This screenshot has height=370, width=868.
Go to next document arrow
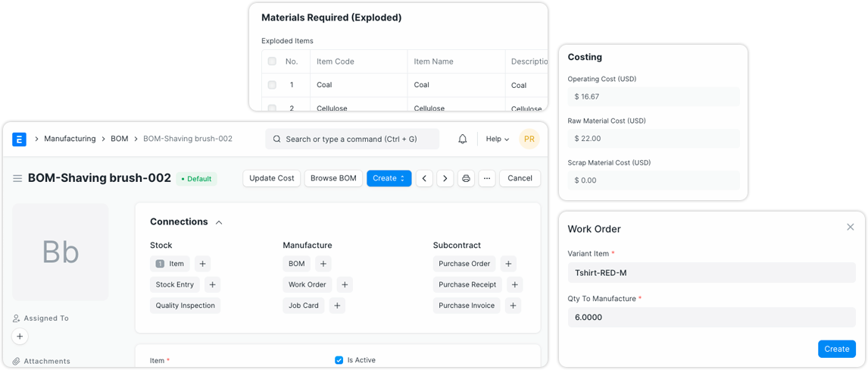tap(445, 178)
